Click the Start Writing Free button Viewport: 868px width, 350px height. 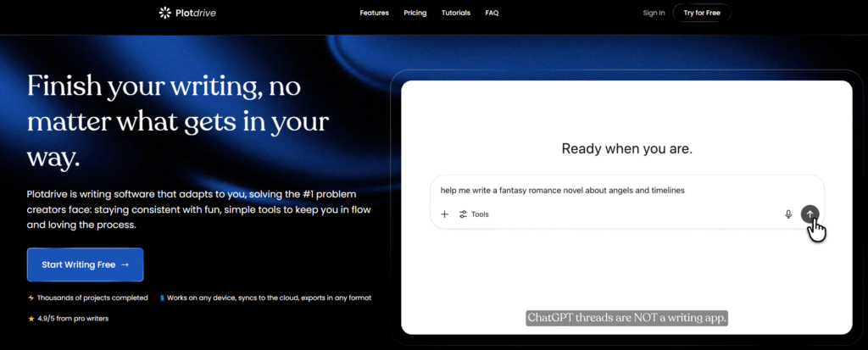(x=86, y=264)
